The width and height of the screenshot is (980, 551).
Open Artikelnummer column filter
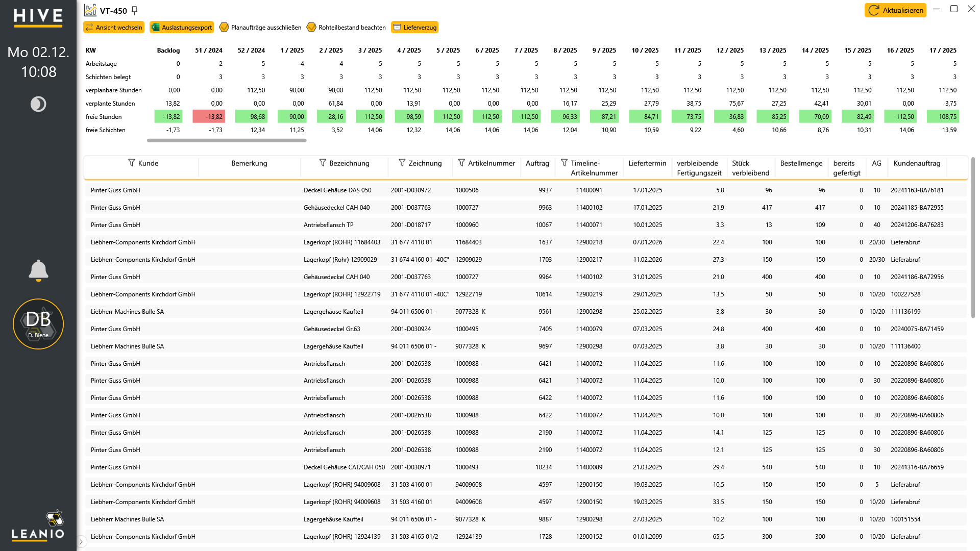(461, 163)
